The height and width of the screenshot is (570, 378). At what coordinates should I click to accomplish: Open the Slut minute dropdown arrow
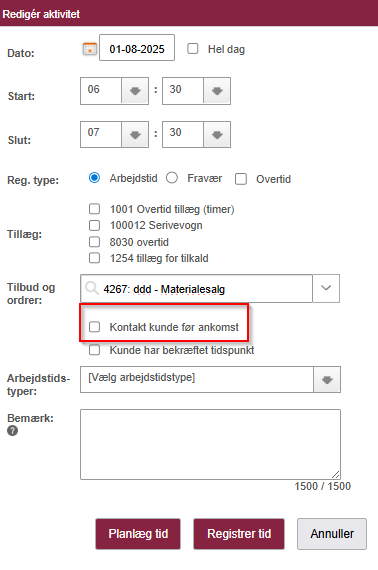[x=217, y=135]
